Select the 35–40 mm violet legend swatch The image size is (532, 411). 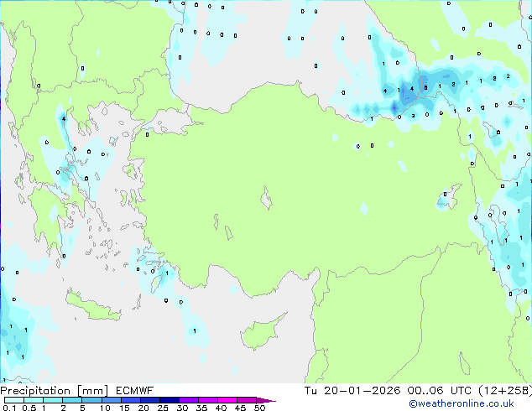click(208, 400)
